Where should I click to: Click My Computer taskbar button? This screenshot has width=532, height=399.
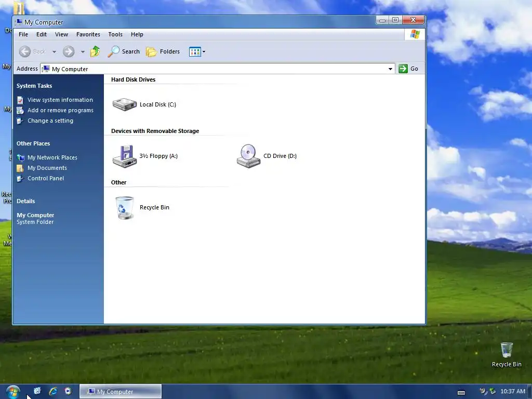coord(121,392)
